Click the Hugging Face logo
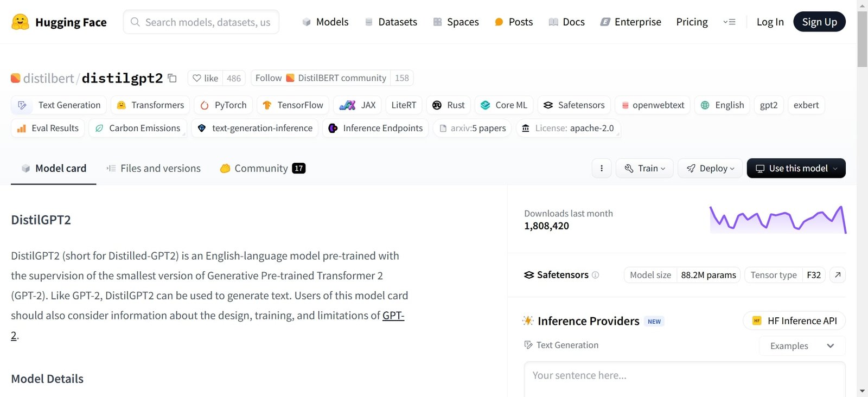The image size is (868, 397). [19, 22]
